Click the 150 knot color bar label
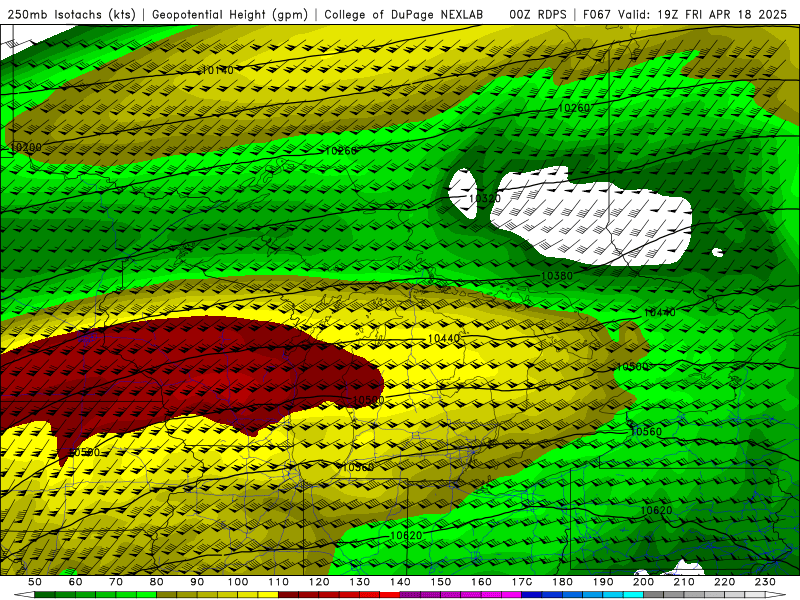The width and height of the screenshot is (800, 600). 441,582
